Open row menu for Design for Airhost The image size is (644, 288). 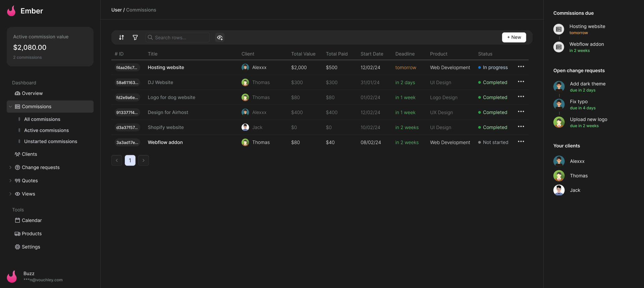click(x=521, y=112)
